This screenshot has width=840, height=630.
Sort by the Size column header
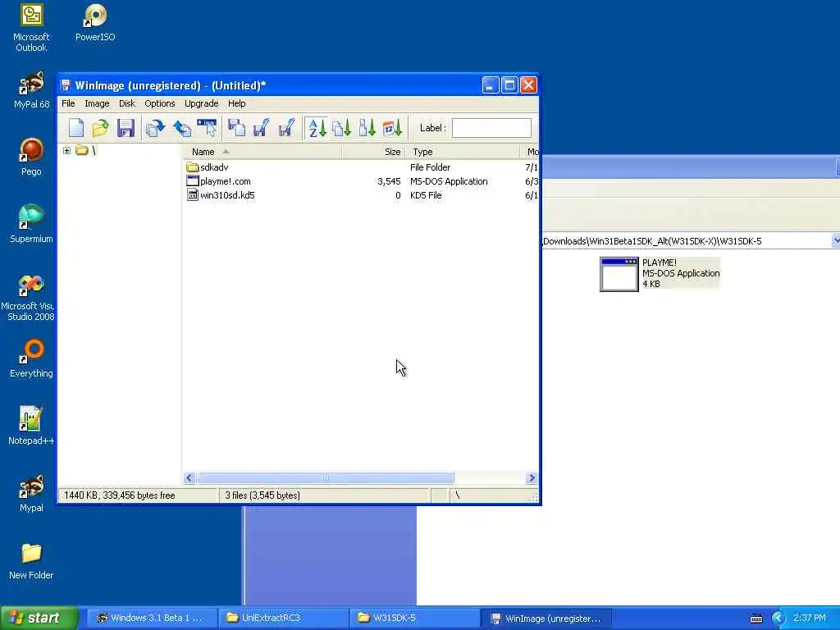[373, 152]
